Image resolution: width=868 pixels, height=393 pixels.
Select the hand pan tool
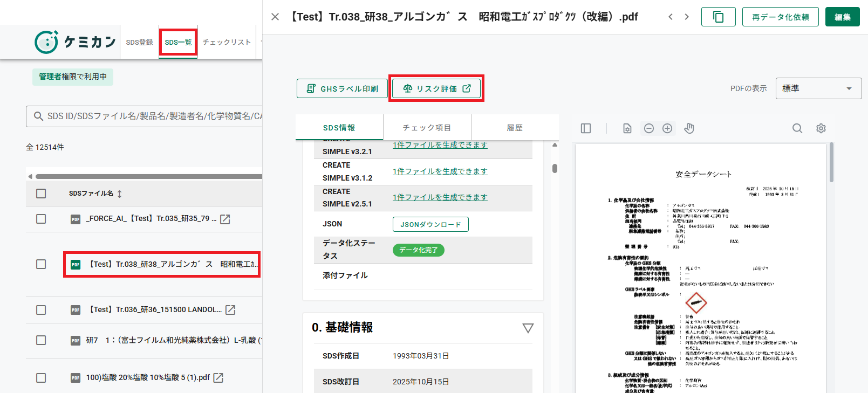(x=689, y=128)
